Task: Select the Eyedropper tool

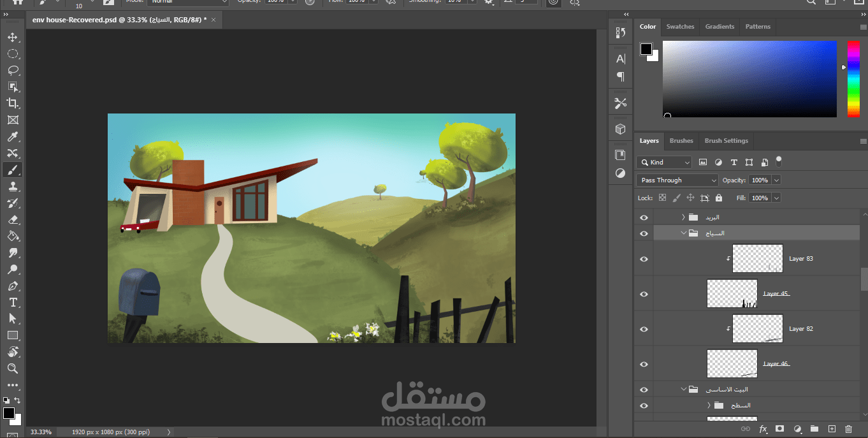Action: (x=13, y=136)
